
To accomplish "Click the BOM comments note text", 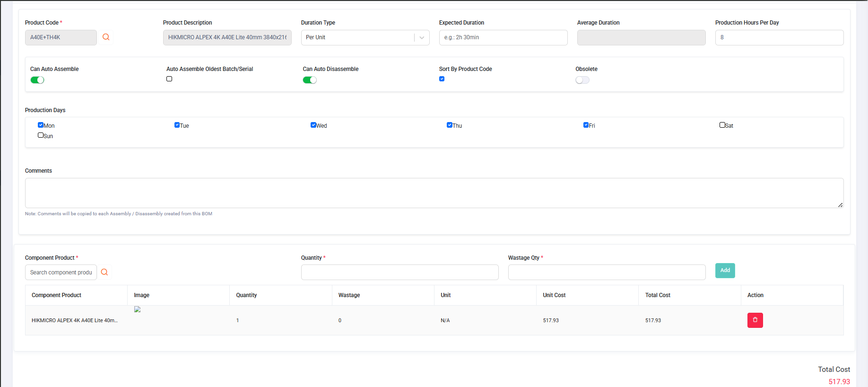I will click(119, 214).
